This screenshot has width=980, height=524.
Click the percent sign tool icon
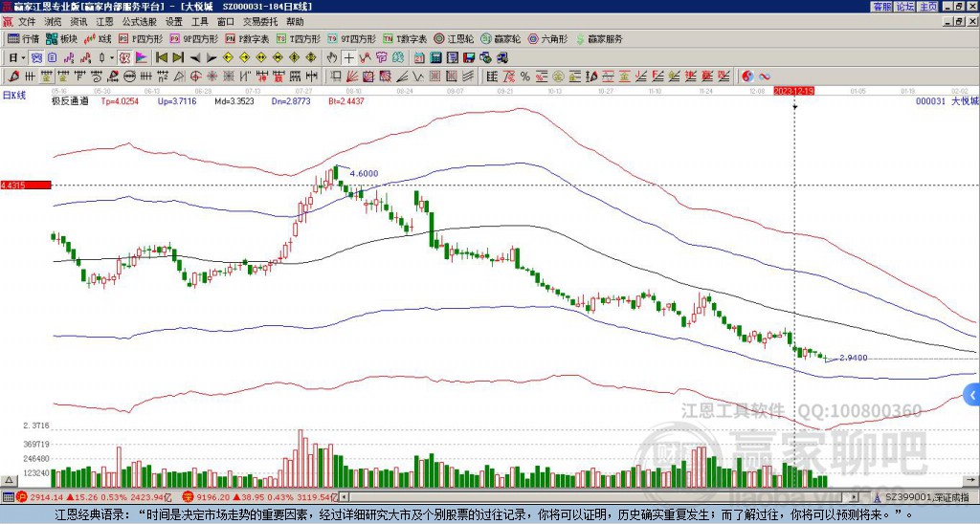(525, 76)
